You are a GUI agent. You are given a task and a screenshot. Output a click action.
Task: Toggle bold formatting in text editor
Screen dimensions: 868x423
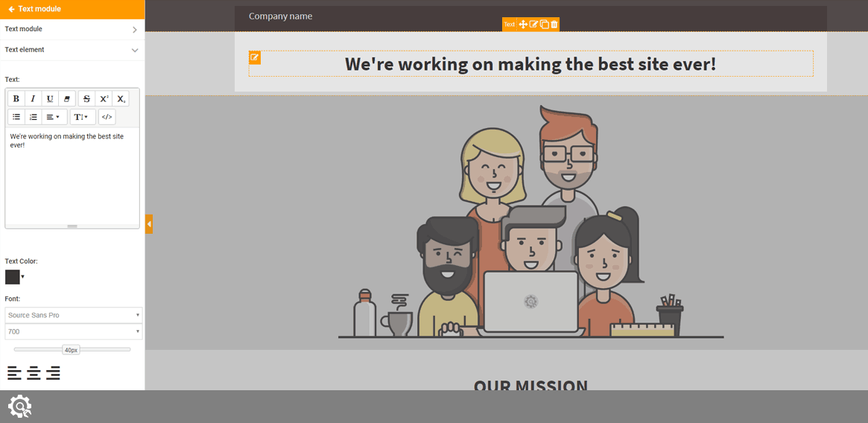pos(16,99)
